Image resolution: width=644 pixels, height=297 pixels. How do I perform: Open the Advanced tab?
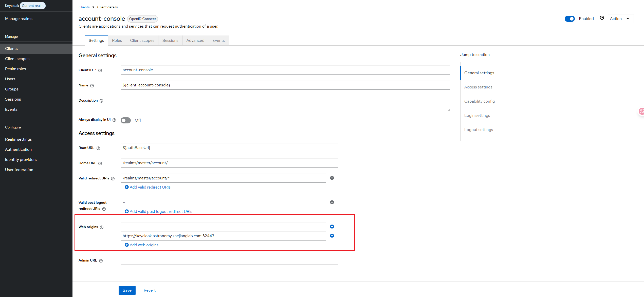(x=195, y=41)
